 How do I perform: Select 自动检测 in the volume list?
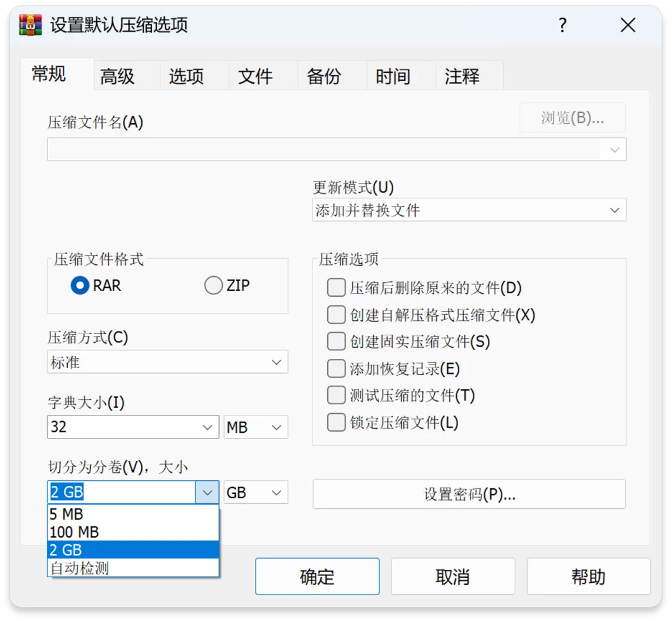[x=80, y=568]
